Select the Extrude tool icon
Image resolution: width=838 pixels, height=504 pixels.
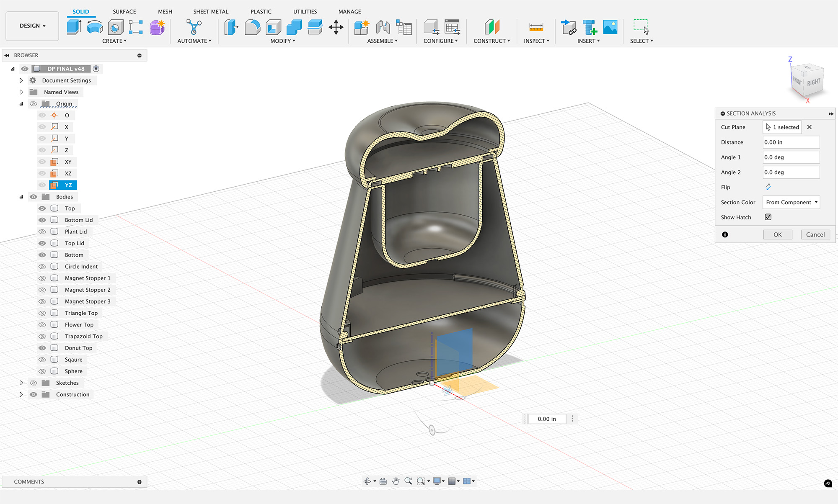click(74, 27)
